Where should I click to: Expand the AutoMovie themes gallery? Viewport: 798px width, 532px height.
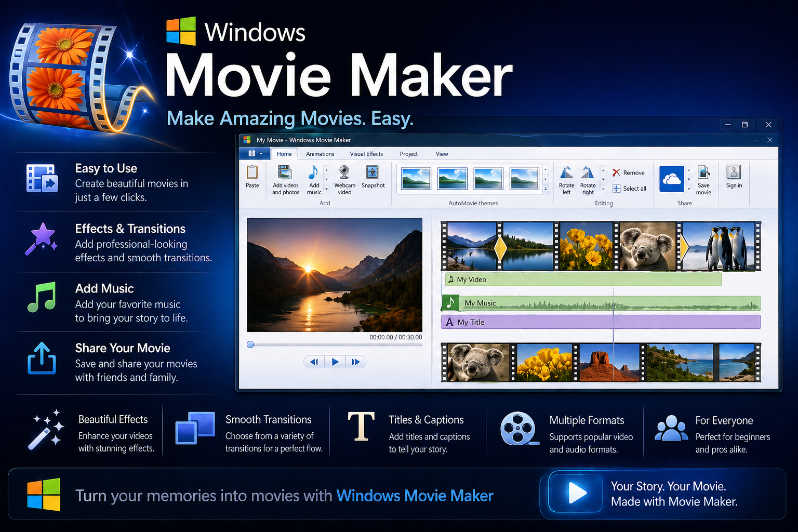[545, 189]
